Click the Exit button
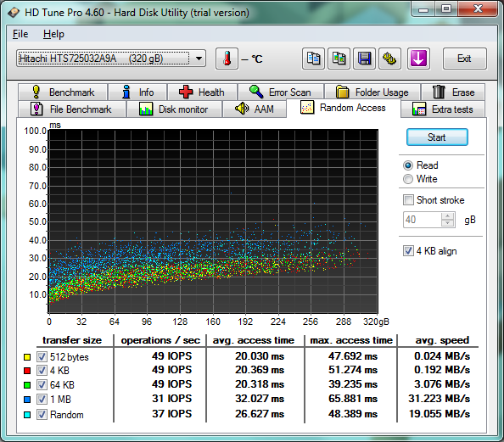The image size is (504, 442). coord(464,59)
